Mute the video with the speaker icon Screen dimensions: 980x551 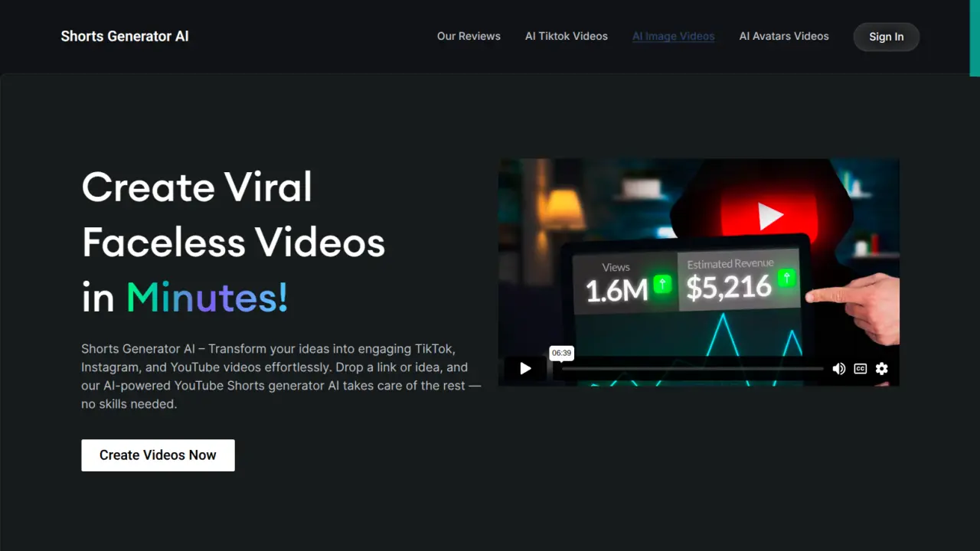839,369
